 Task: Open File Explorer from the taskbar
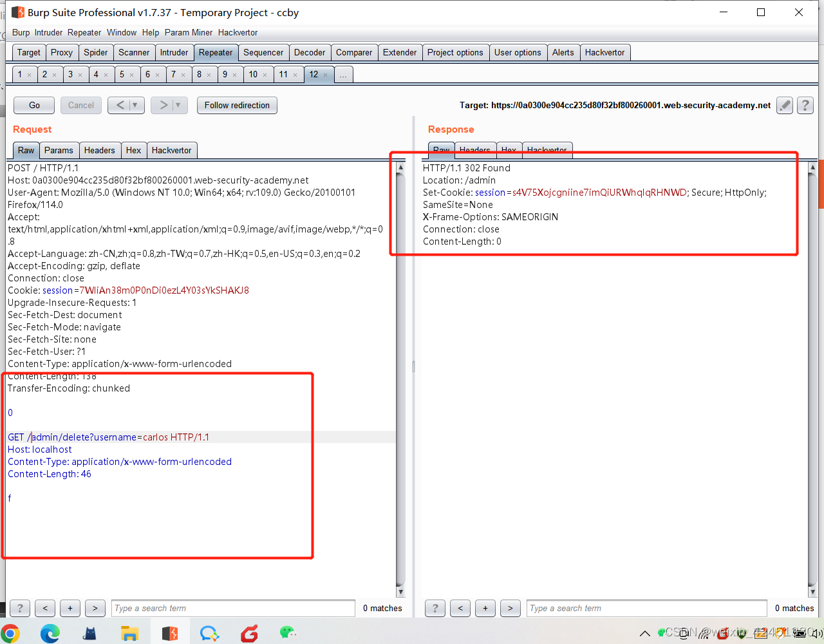point(129,633)
